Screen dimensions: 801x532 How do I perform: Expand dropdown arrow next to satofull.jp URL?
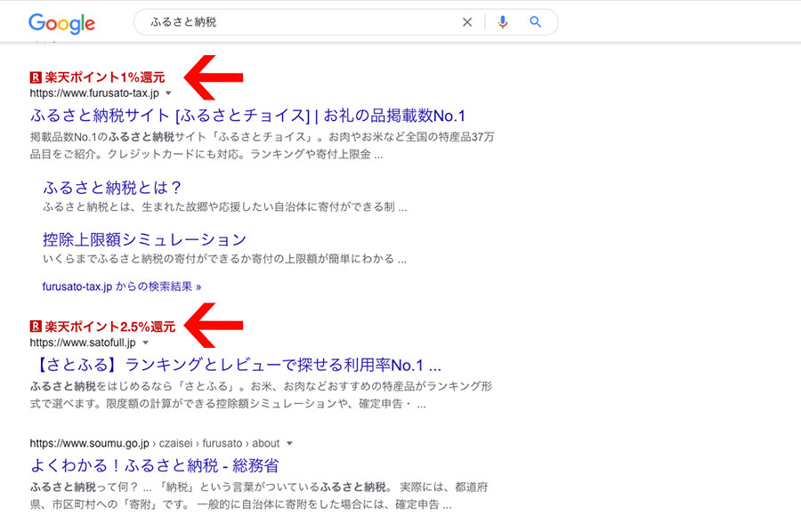(146, 343)
